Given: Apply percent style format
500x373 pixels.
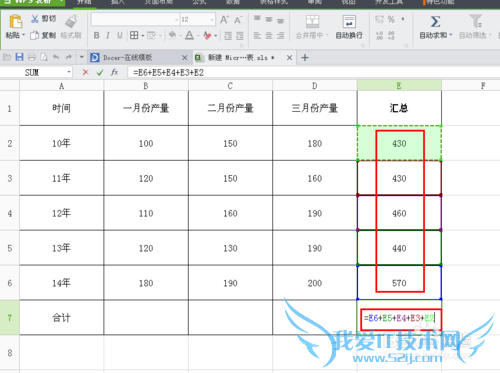Looking at the screenshot, I should pyautogui.click(x=391, y=19).
